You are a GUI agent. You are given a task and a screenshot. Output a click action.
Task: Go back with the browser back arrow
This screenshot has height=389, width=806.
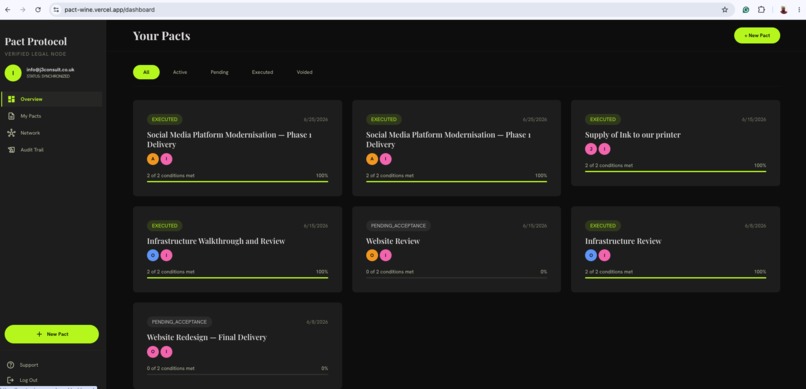click(x=8, y=10)
